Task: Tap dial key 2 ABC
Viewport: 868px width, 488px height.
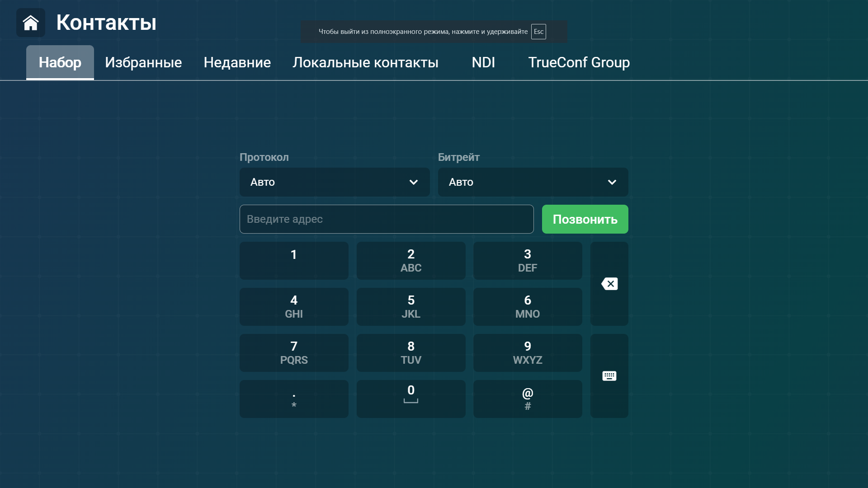Action: click(x=411, y=261)
